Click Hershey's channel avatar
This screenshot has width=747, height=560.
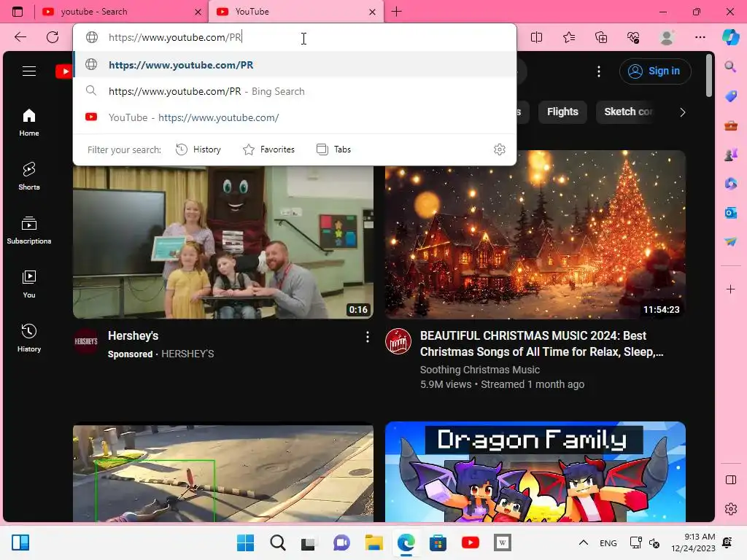pyautogui.click(x=86, y=341)
